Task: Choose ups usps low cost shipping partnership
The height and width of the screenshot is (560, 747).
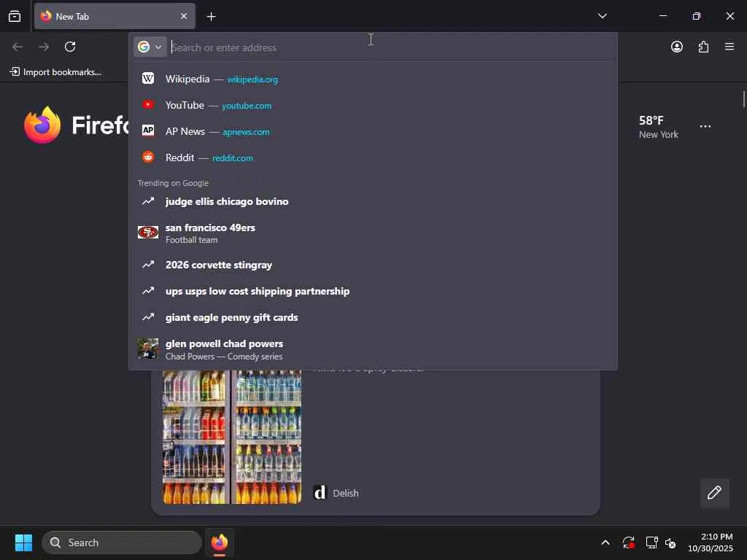Action: pos(373,291)
